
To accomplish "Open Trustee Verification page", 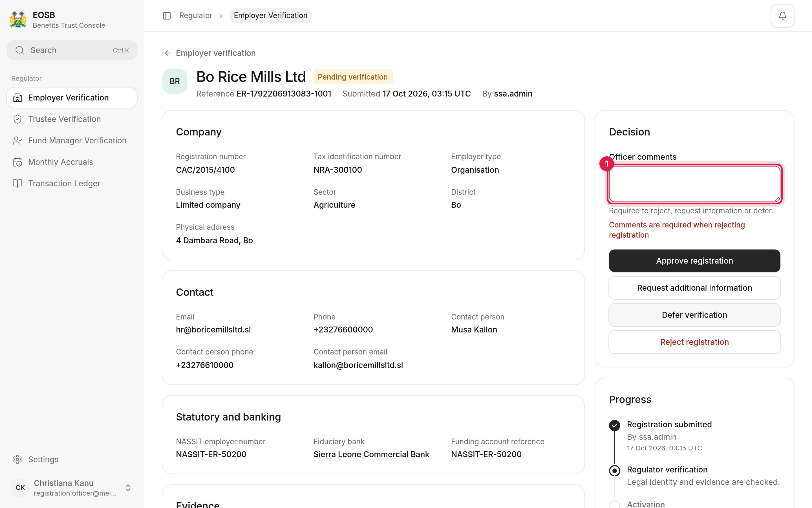I will tap(72, 119).
